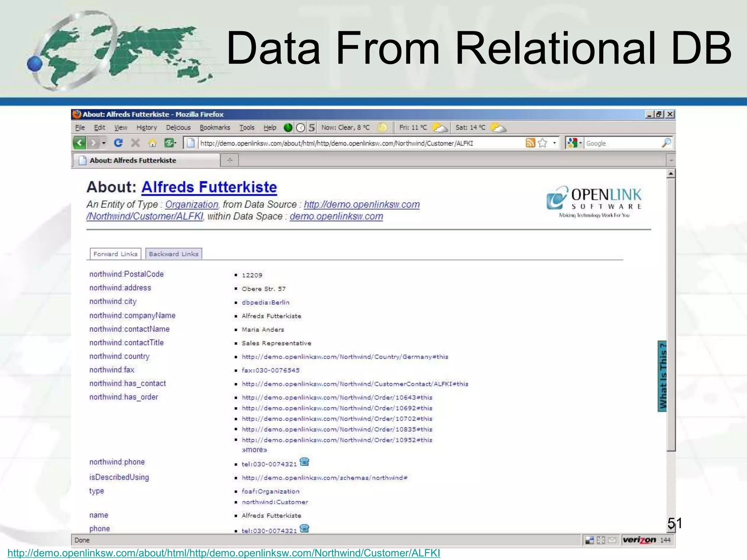Open the Delicious menu

tap(178, 128)
